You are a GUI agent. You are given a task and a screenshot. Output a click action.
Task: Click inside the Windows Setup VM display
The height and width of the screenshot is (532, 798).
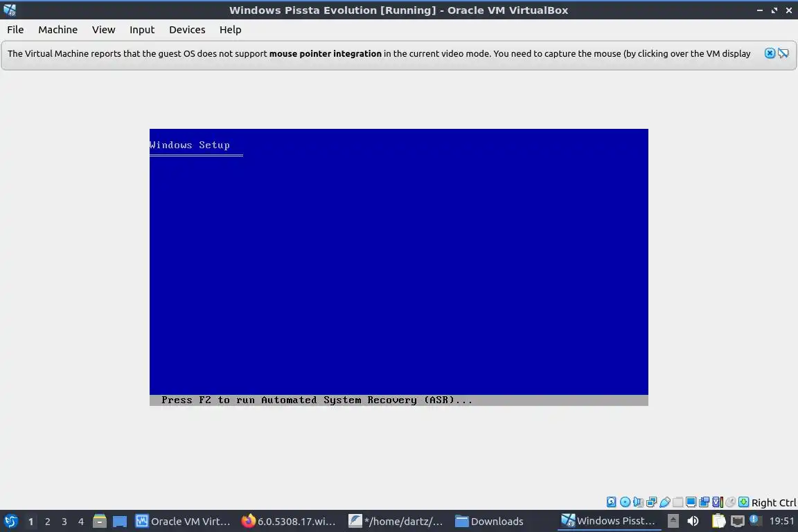tap(398, 267)
